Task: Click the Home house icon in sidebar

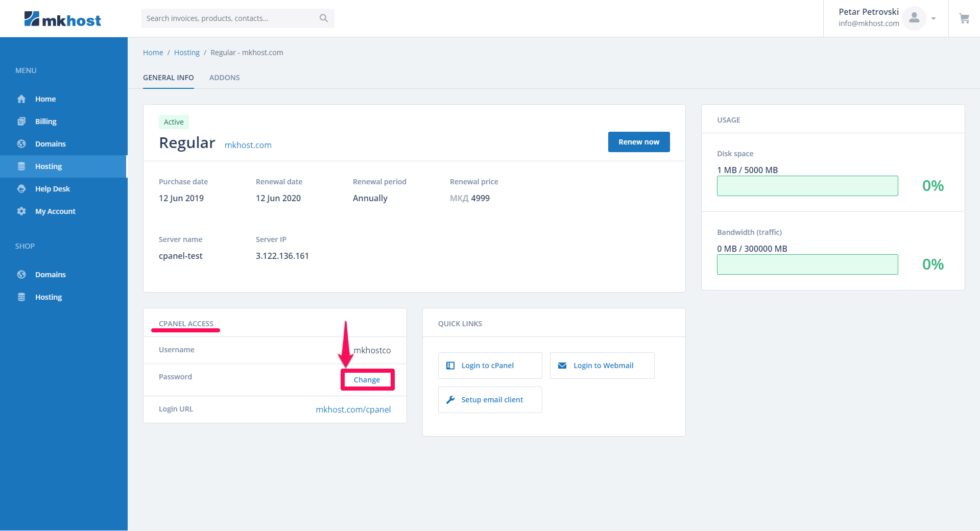Action: tap(21, 99)
